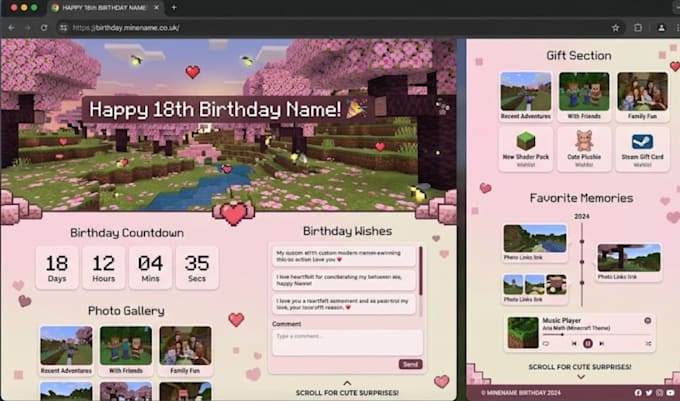Open Instagram link in footer
Screen dimensions: 680x401
(660, 393)
